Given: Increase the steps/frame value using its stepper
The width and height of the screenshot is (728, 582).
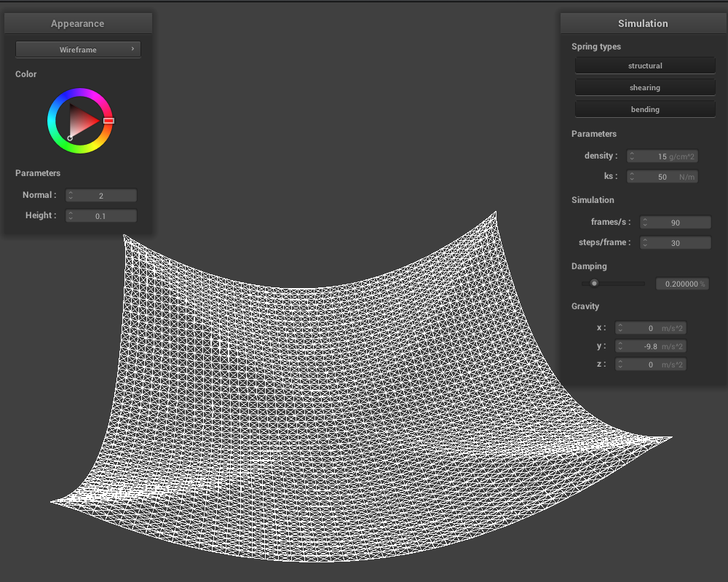Looking at the screenshot, I should pyautogui.click(x=644, y=240).
